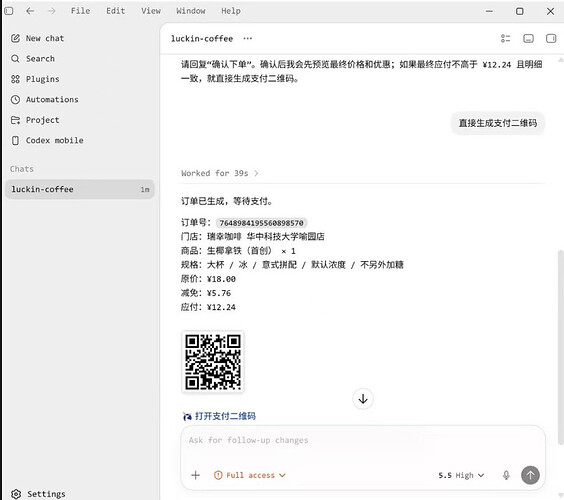Open the Full access permissions dropdown
Screen dimensions: 564x500
click(x=250, y=475)
